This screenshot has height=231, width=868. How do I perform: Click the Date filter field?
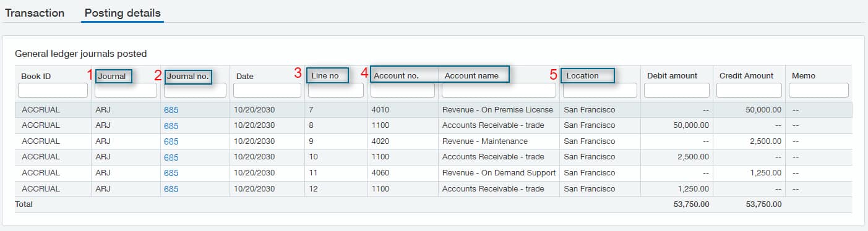[x=267, y=90]
